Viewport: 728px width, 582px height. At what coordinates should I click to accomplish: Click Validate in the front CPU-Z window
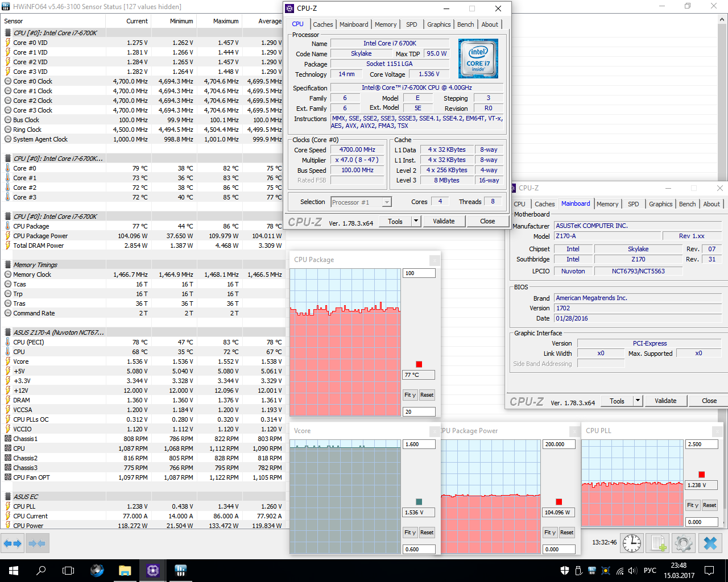[x=444, y=221]
